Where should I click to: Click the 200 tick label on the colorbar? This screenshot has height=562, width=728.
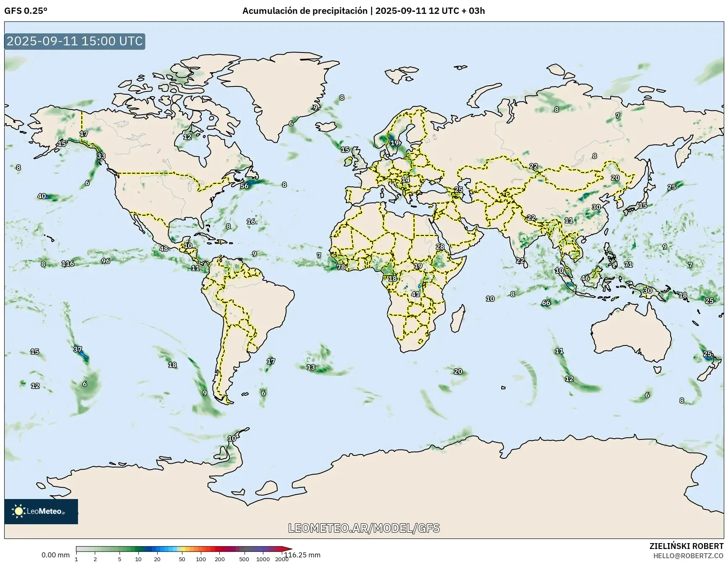coord(220,559)
